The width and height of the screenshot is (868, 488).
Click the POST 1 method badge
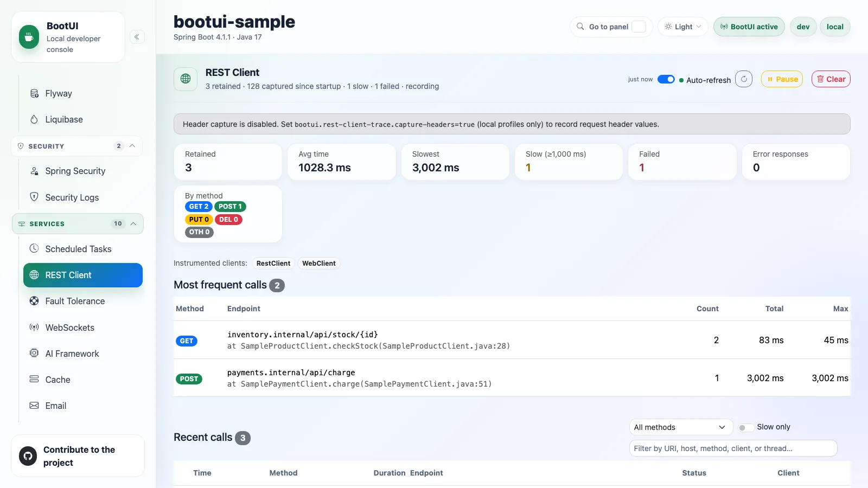[x=230, y=207]
